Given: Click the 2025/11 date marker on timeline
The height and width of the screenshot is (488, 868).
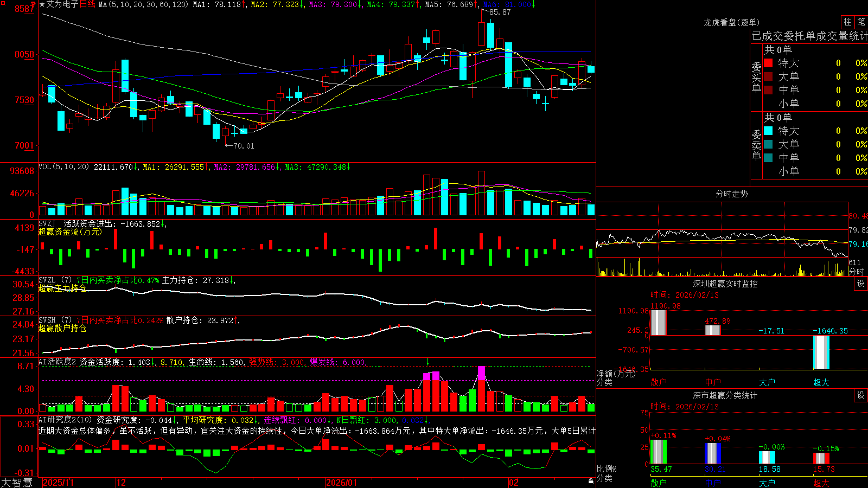Looking at the screenshot, I should pyautogui.click(x=58, y=483).
